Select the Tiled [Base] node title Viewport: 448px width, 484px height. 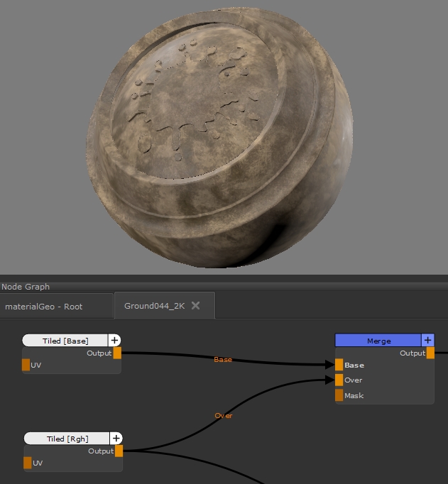pyautogui.click(x=65, y=341)
